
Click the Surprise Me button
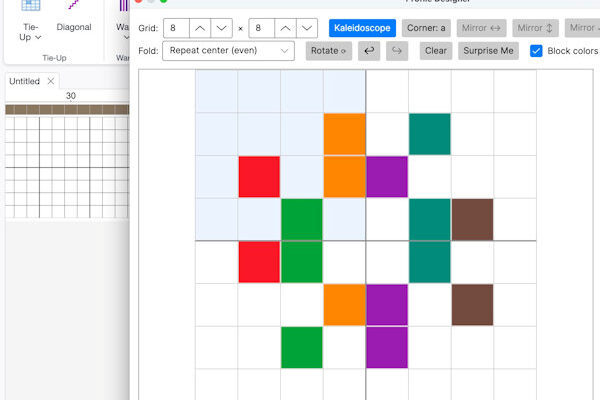pos(488,51)
